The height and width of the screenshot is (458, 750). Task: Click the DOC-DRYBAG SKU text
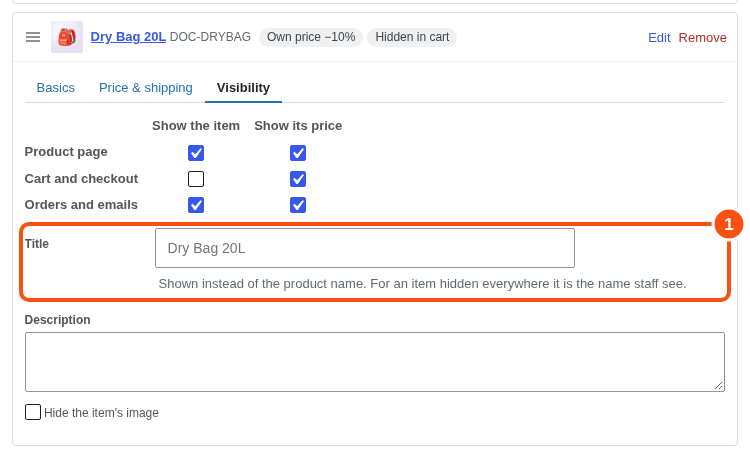click(210, 37)
